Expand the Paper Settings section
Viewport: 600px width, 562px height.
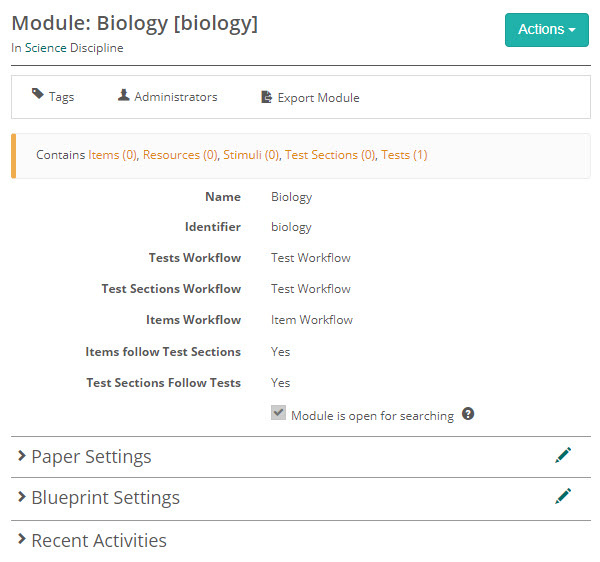(x=90, y=457)
